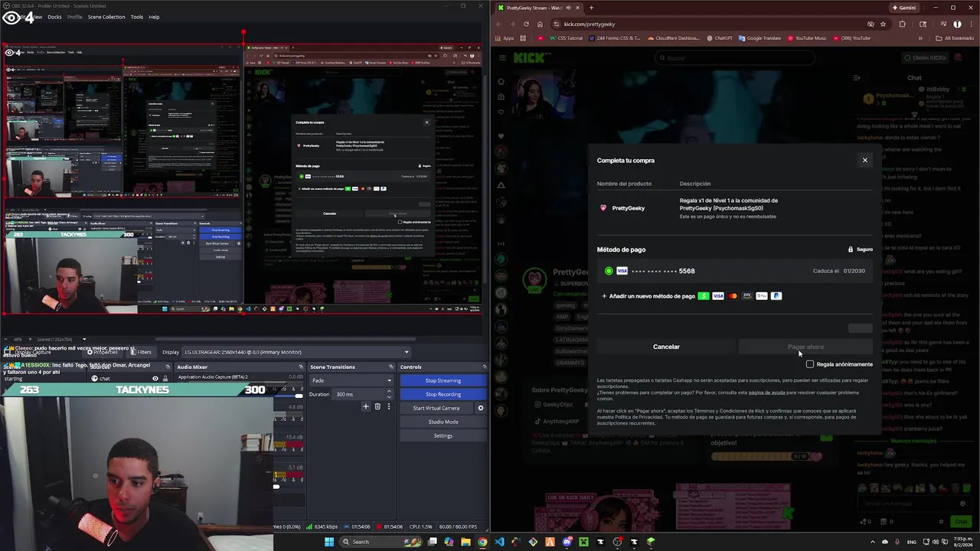The height and width of the screenshot is (551, 980).
Task: Open virtual camera settings gear
Action: tap(481, 408)
